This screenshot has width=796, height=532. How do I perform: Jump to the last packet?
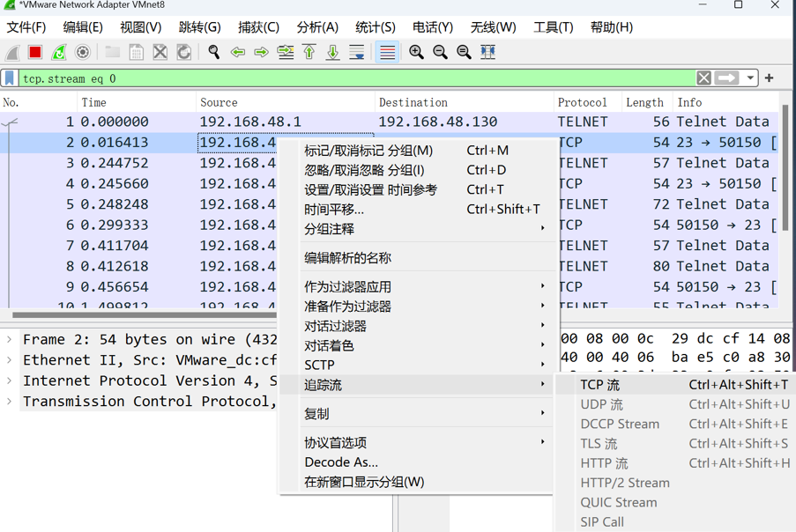[333, 52]
